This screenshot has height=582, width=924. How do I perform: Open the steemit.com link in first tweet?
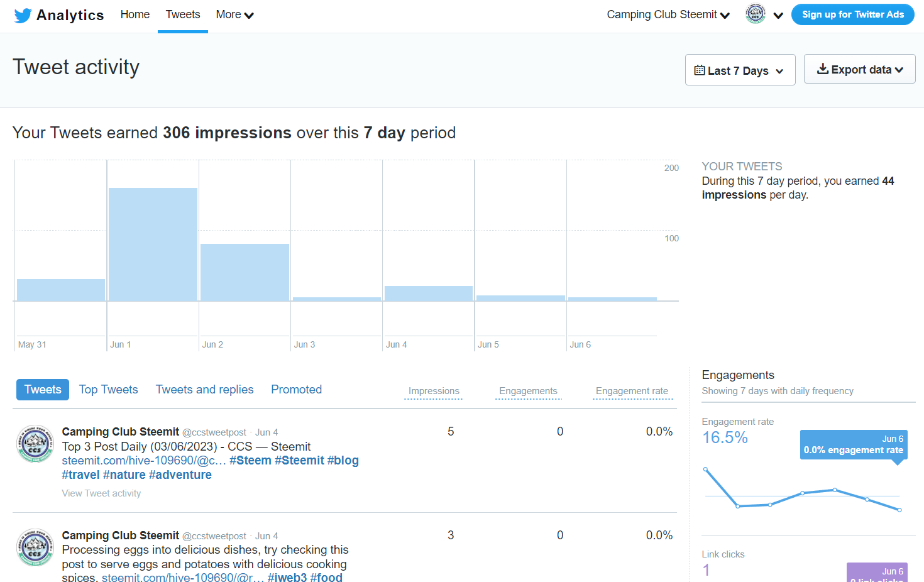[x=144, y=461]
